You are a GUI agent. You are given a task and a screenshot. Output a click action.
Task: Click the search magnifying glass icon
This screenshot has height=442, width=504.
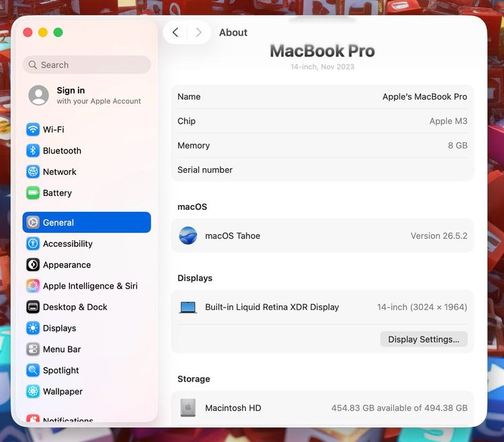[32, 65]
